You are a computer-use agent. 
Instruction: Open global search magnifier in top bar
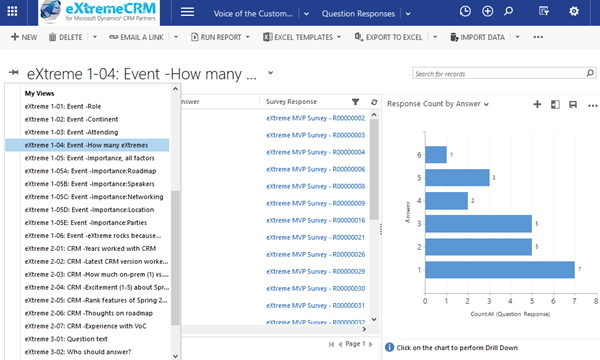[509, 11]
